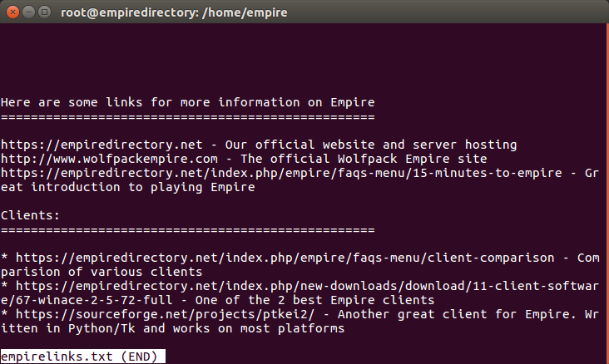Click the http://www.wolfpackempire.com URL
The image size is (609, 364).
[x=109, y=159]
